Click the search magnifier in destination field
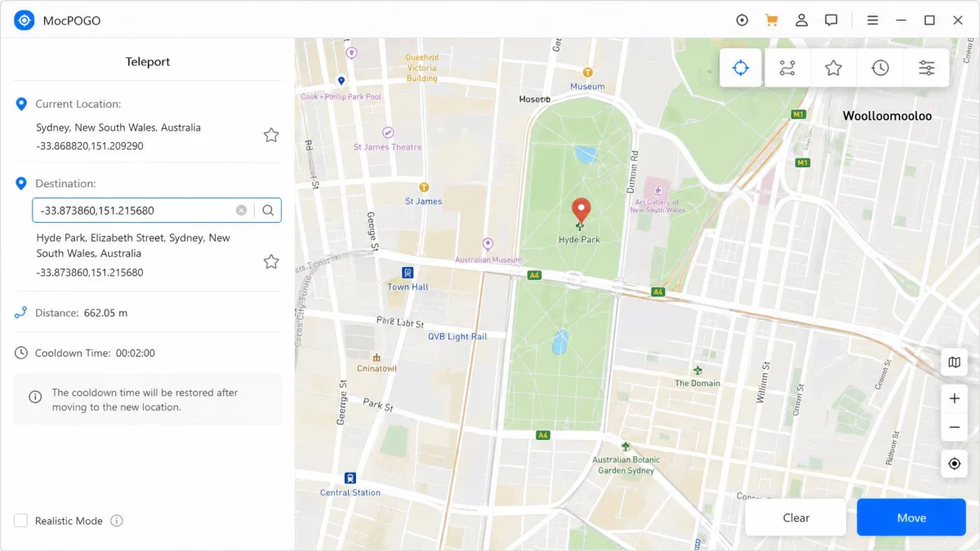The width and height of the screenshot is (980, 551). tap(268, 211)
